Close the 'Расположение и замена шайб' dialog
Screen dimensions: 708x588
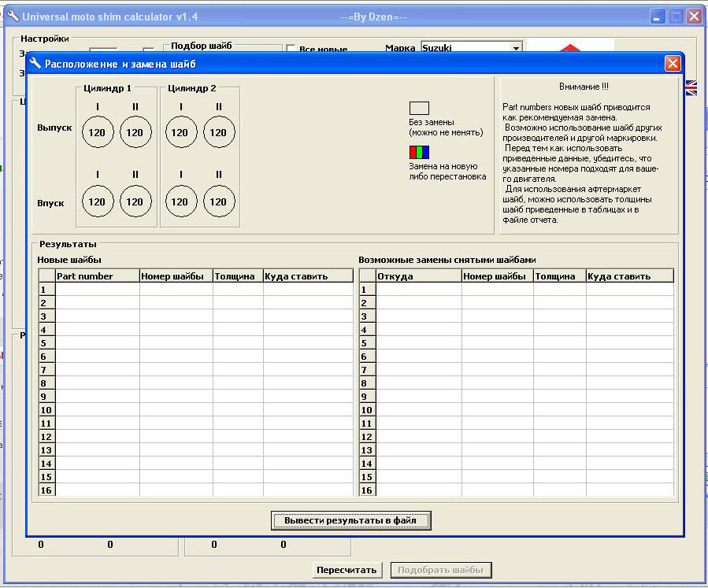[x=673, y=63]
